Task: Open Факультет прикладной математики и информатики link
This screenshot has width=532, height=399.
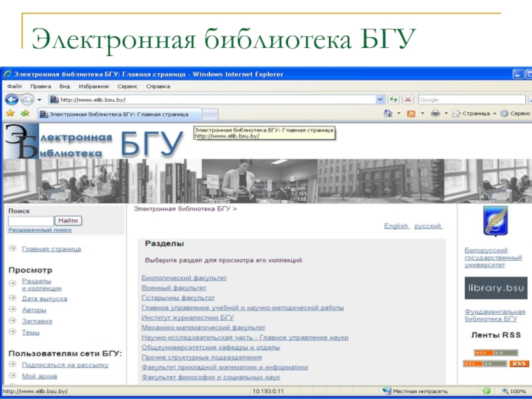Action: click(x=225, y=367)
